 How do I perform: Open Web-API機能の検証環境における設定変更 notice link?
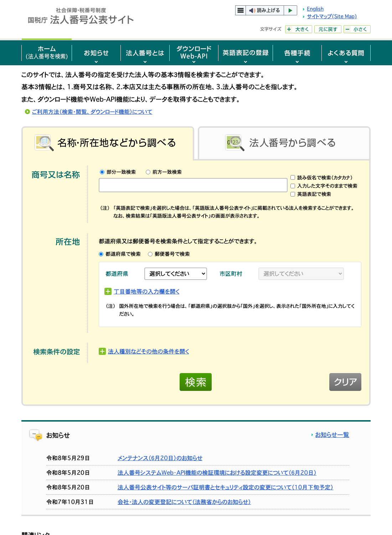[217, 473]
